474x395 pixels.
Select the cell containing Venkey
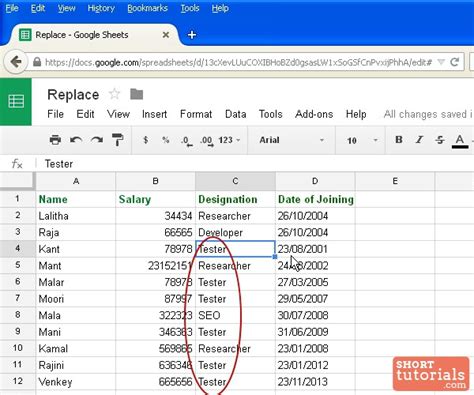(x=76, y=382)
